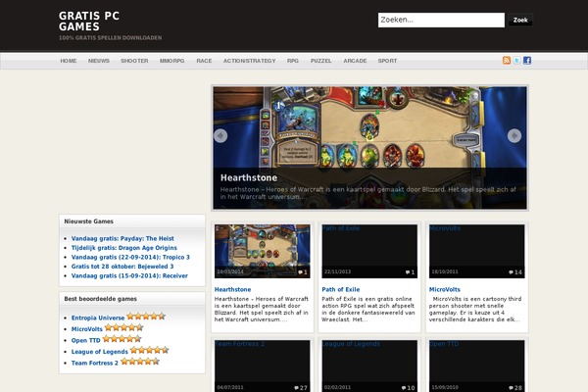The height and width of the screenshot is (392, 588).
Task: Open the PUZZEL category
Action: point(321,61)
